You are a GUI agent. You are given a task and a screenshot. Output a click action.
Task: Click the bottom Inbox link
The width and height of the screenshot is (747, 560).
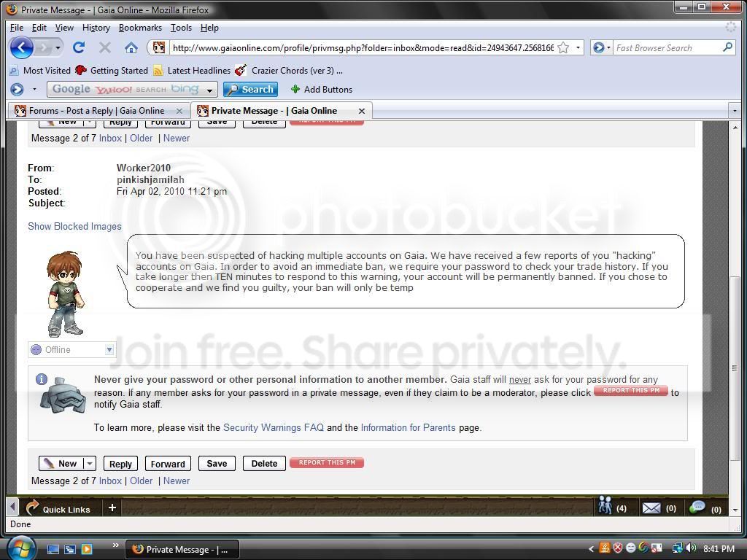click(x=111, y=481)
